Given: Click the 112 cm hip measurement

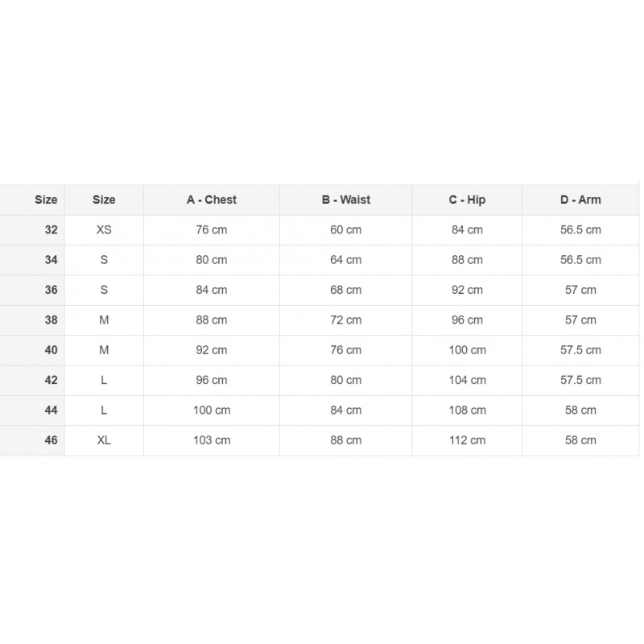Looking at the screenshot, I should tap(467, 440).
